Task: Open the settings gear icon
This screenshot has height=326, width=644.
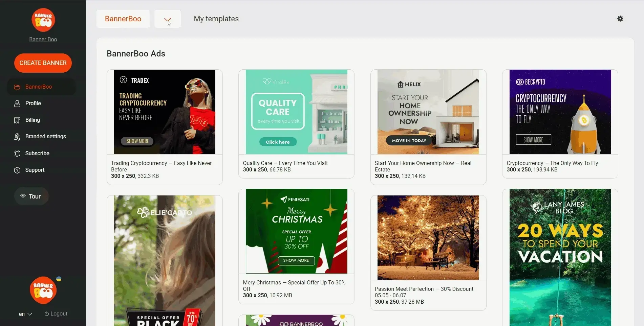Action: pos(620,19)
